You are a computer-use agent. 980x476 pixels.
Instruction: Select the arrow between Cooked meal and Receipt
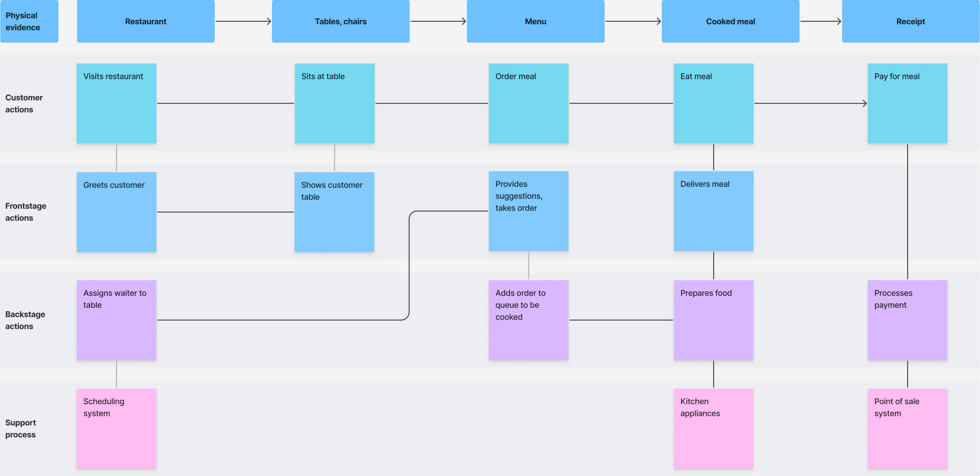click(x=821, y=21)
